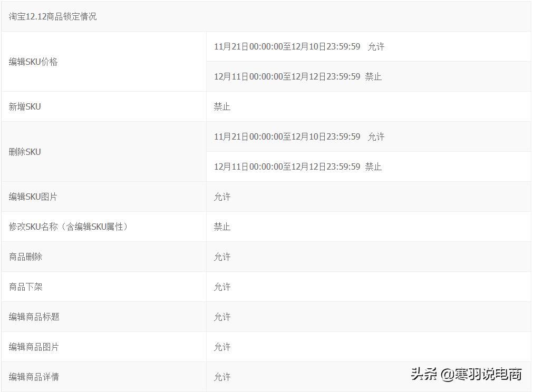The height and width of the screenshot is (392, 533).
Task: Click 禁止 in the 修改SKU名称 row
Action: pyautogui.click(x=222, y=227)
